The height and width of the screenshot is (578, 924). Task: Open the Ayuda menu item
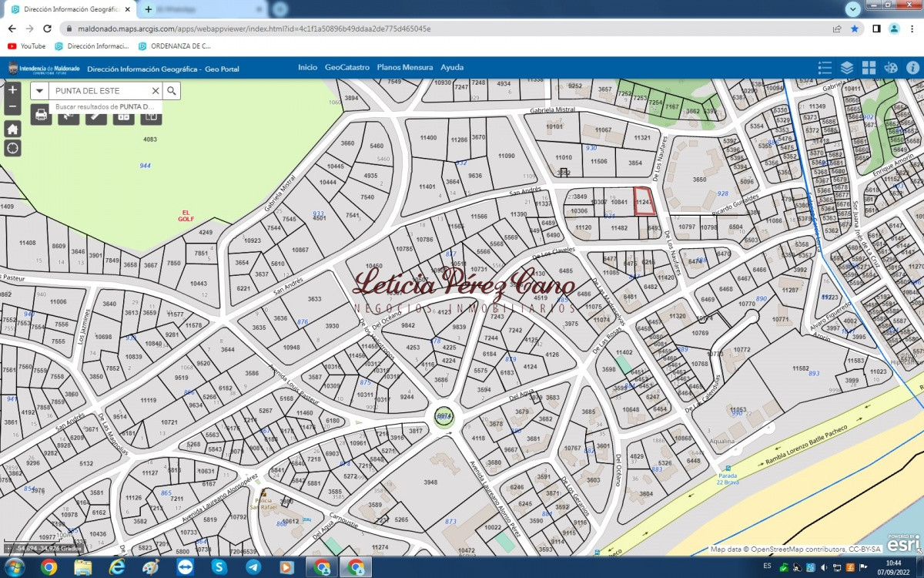452,68
